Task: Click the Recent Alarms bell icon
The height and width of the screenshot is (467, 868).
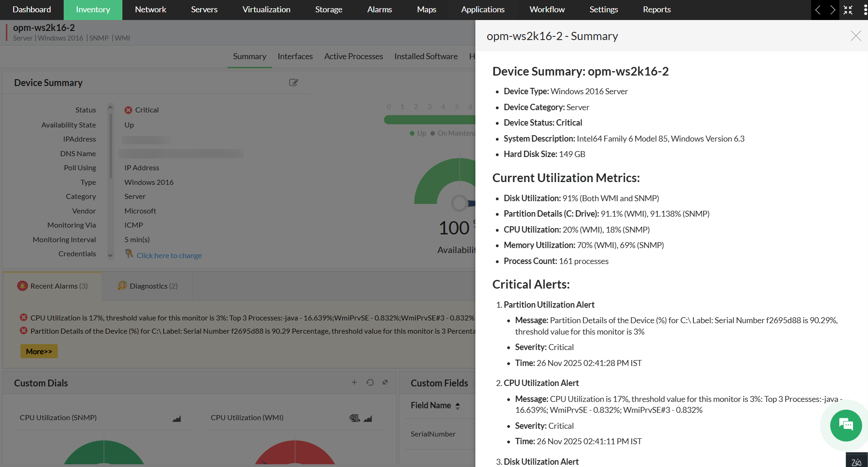Action: pyautogui.click(x=22, y=285)
